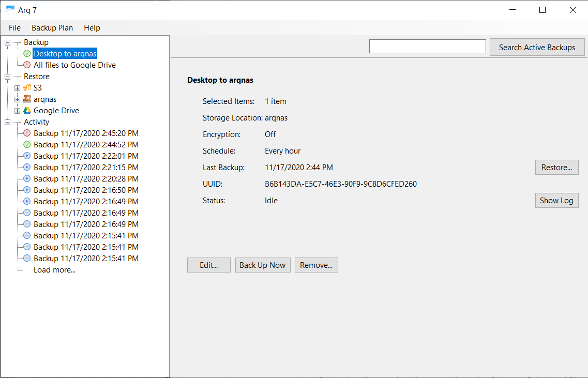588x378 pixels.
Task: Click the Google Drive icon in Restore
Action: (x=27, y=111)
